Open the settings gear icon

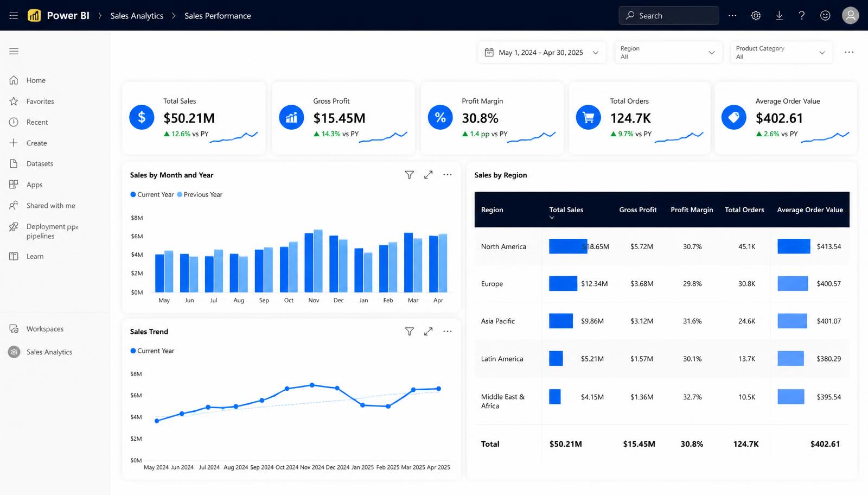pyautogui.click(x=756, y=16)
